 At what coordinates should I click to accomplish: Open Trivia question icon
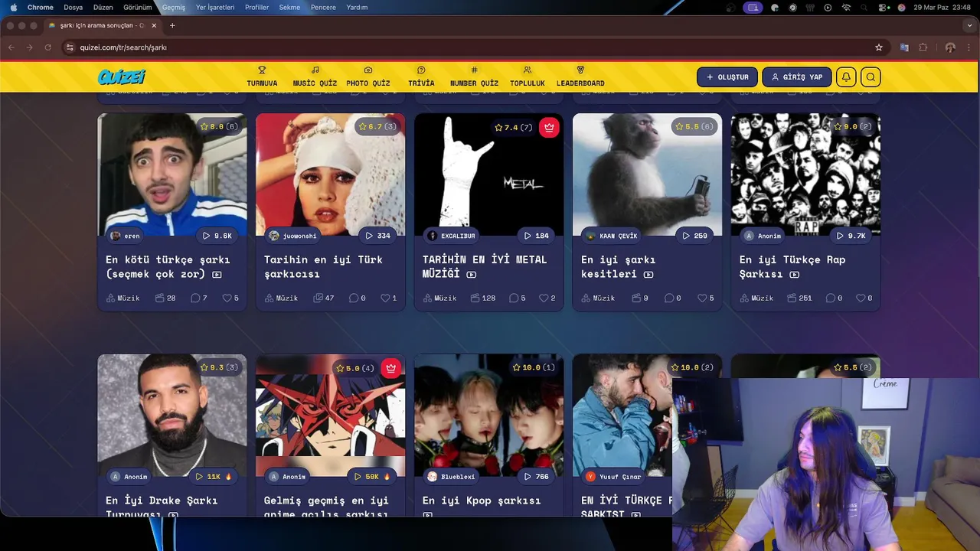[x=421, y=70]
